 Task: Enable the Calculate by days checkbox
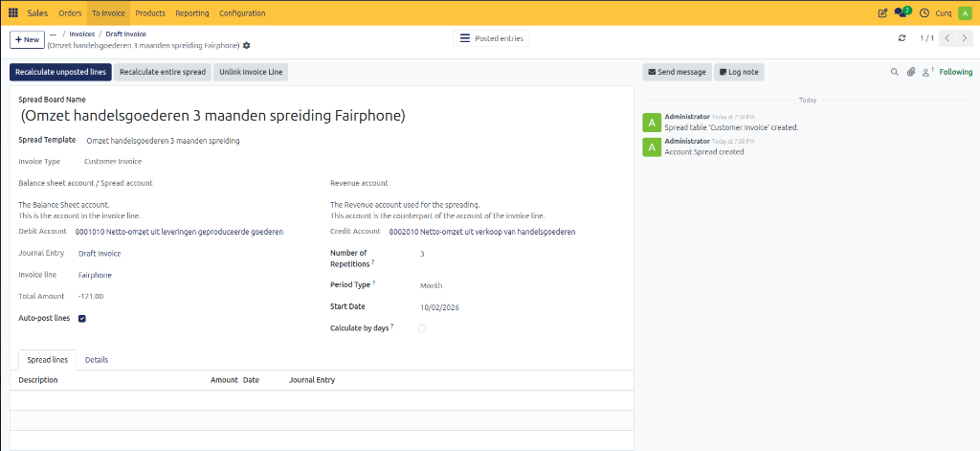pos(422,328)
